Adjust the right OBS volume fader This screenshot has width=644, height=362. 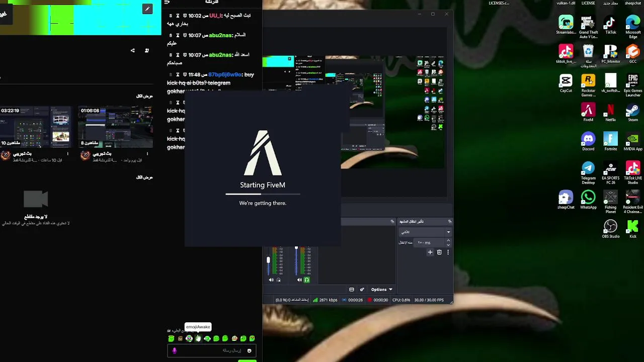[296, 248]
